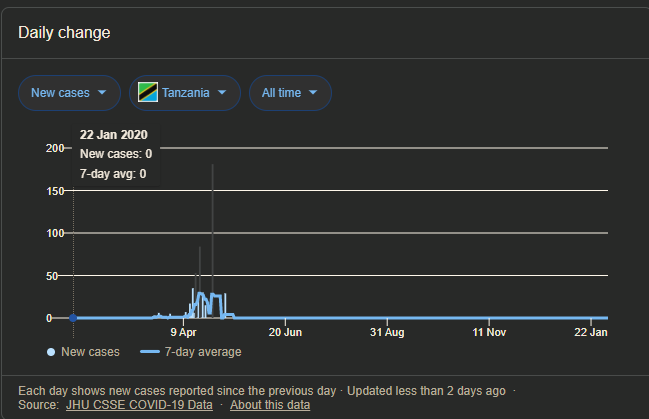Click the tallest spike on the chart
Viewport: 649px width, 419px height.
click(x=212, y=240)
